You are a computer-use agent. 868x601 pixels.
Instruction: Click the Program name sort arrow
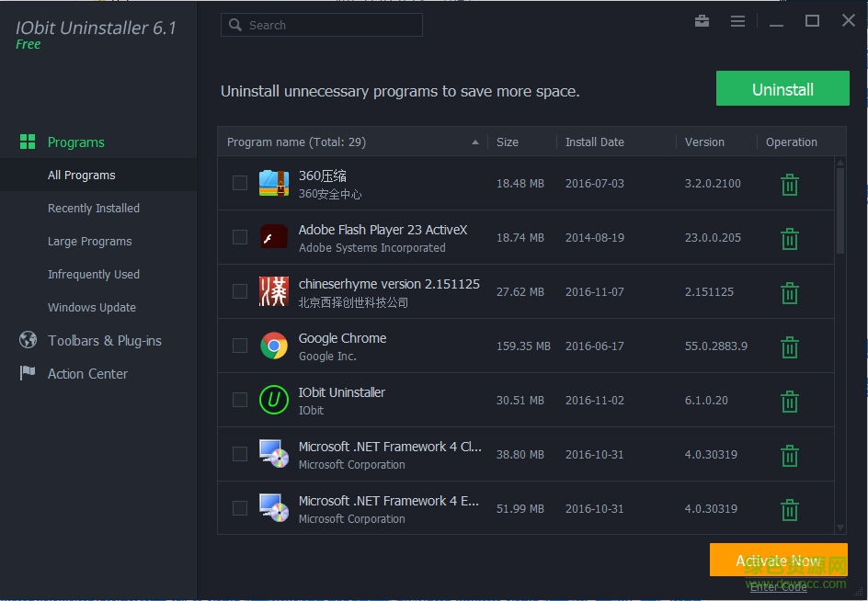(475, 142)
